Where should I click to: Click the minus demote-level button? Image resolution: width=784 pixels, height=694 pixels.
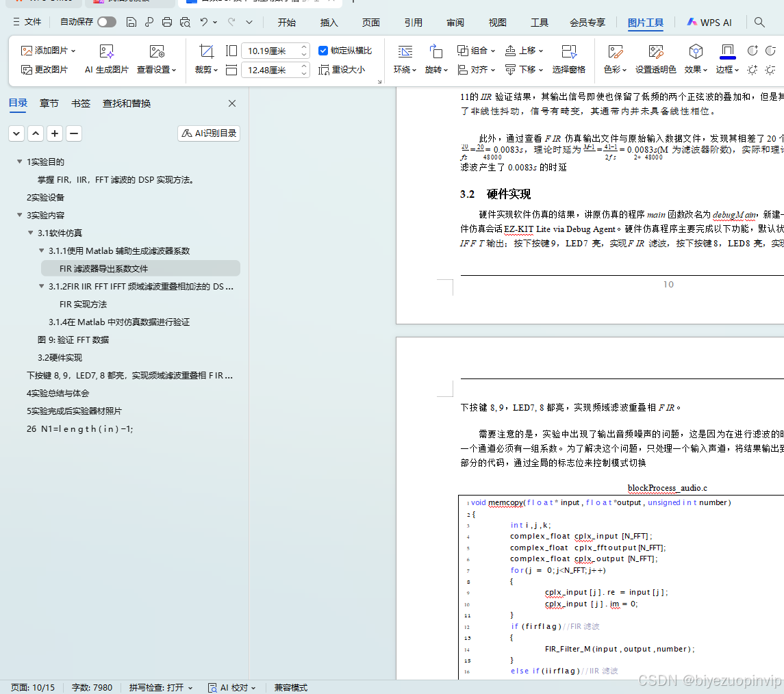click(x=74, y=133)
